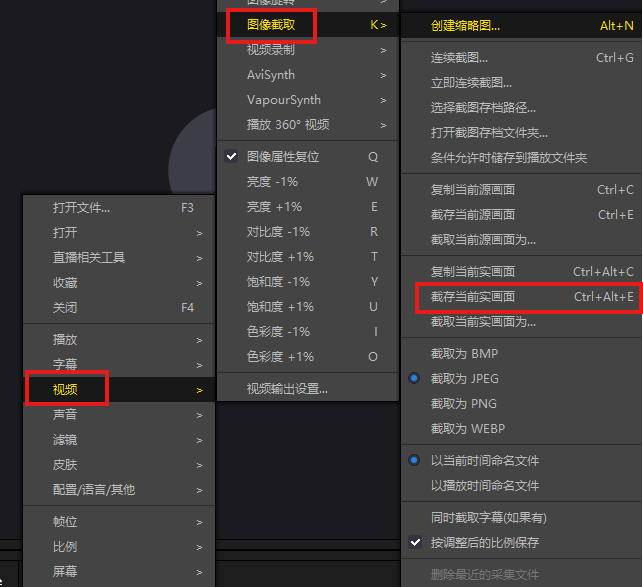Choose 复制当前源画面 entry

click(521, 190)
